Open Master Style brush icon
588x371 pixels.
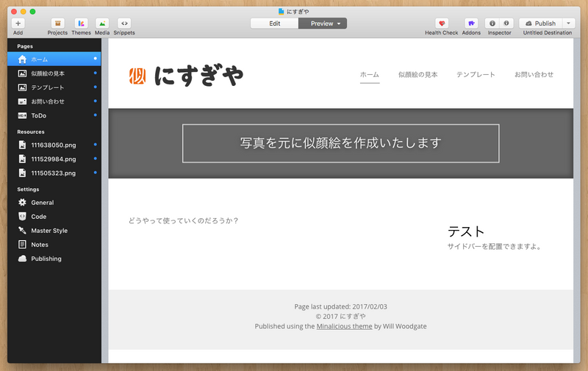23,231
